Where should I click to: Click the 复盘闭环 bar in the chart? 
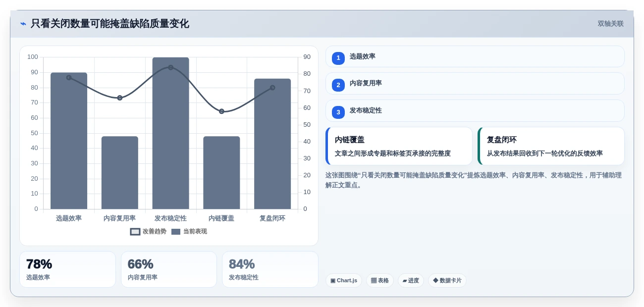pos(272,144)
